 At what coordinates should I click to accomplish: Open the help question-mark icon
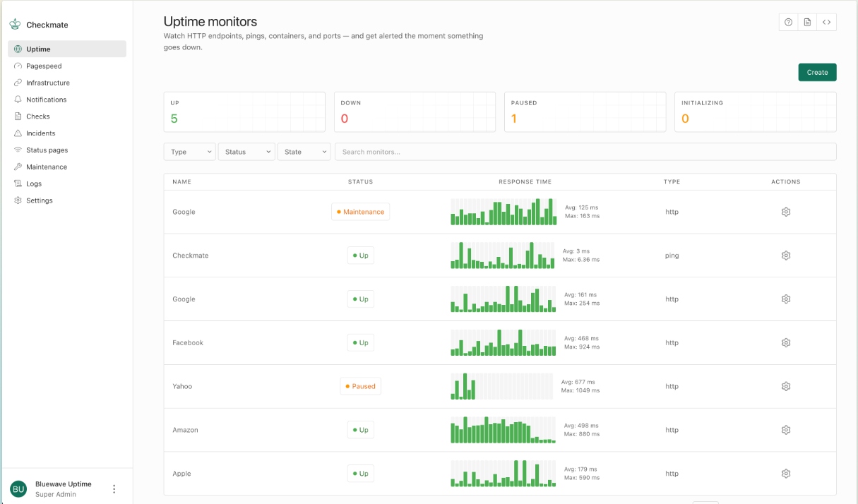coord(788,23)
